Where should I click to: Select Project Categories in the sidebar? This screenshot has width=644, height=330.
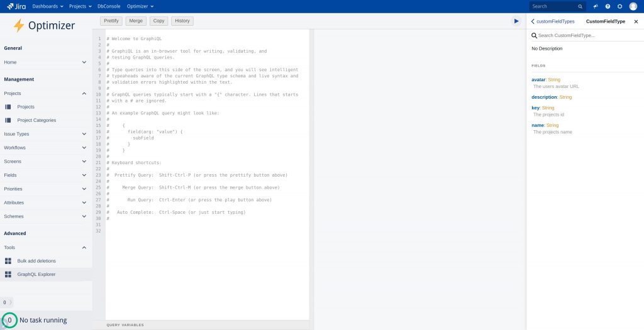click(x=36, y=120)
